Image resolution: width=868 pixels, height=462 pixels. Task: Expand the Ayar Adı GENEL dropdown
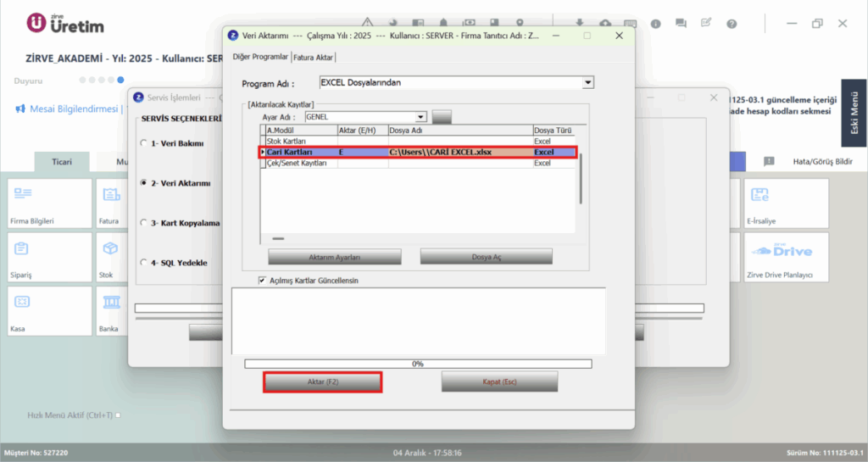(x=420, y=117)
